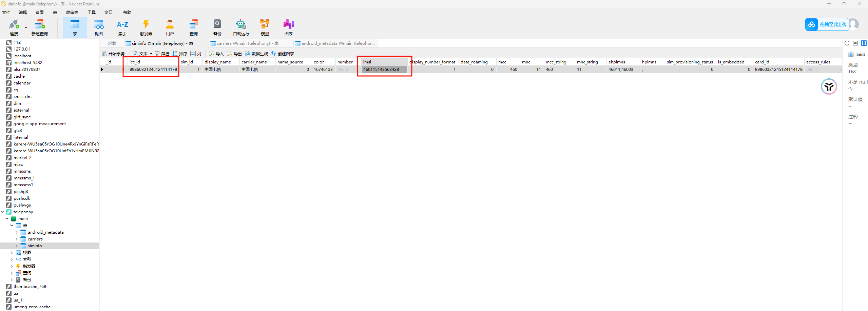The image size is (868, 311).
Task: Open the A-Z Index toolbar icon
Action: click(122, 27)
